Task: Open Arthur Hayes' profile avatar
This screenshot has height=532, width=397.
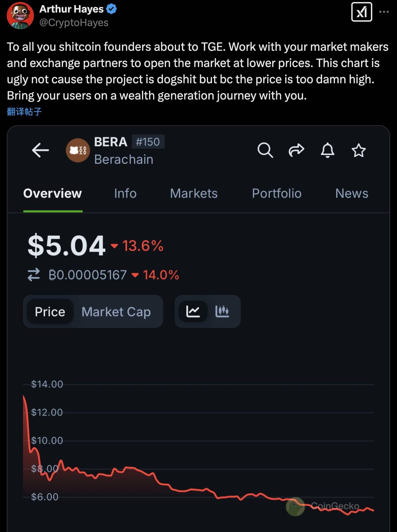Action: 20,16
